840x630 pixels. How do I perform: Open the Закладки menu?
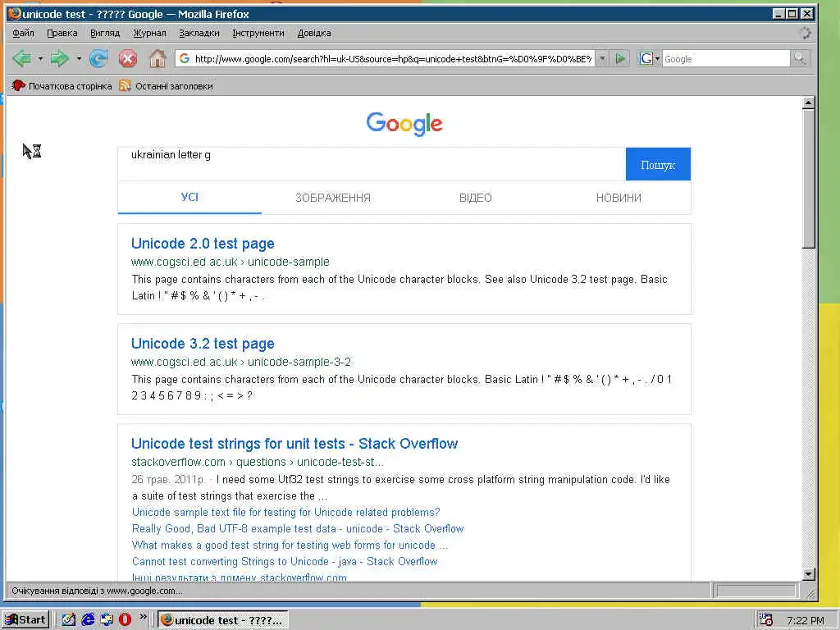(199, 33)
